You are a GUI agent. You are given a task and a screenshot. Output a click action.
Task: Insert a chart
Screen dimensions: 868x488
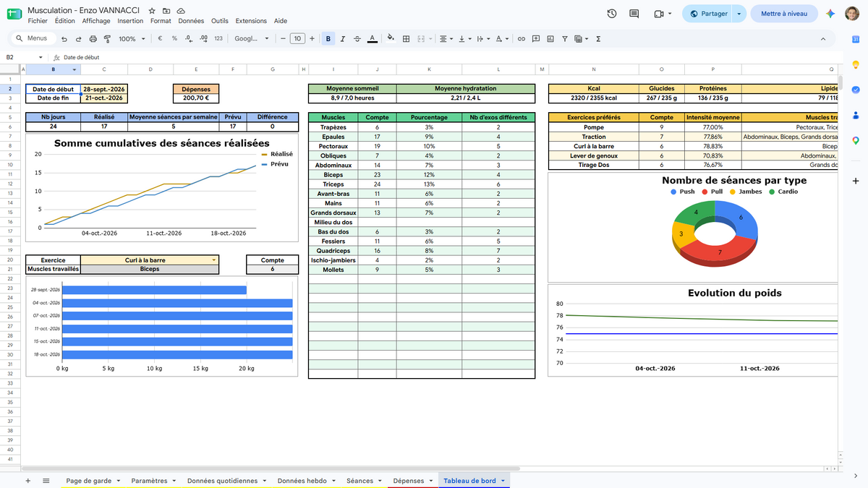coord(550,39)
